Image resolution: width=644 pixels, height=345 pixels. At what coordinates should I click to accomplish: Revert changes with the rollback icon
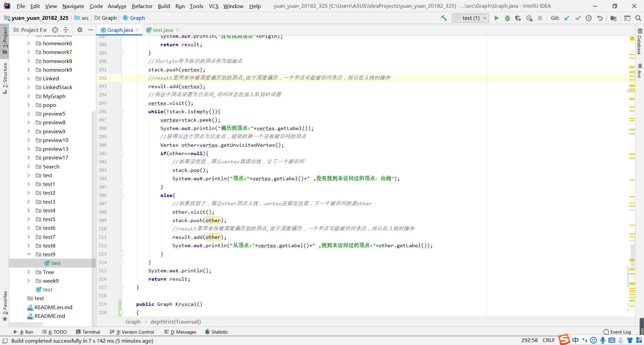pos(600,18)
